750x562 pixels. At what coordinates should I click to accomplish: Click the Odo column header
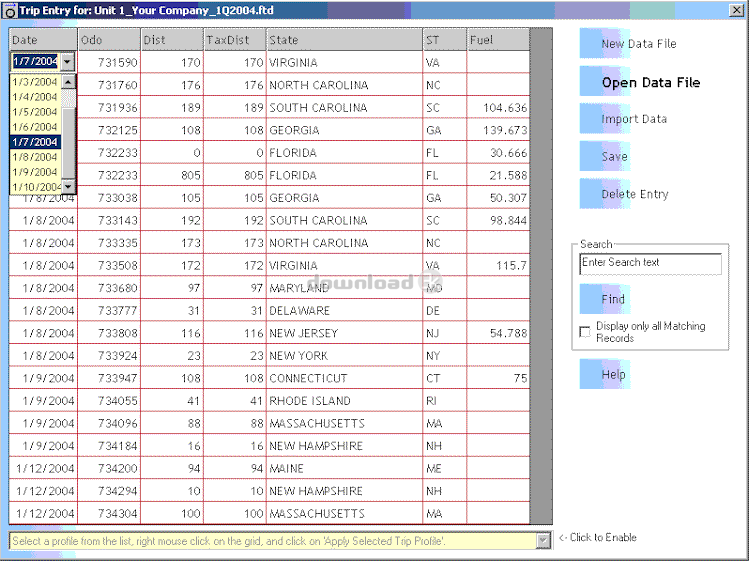pos(109,40)
